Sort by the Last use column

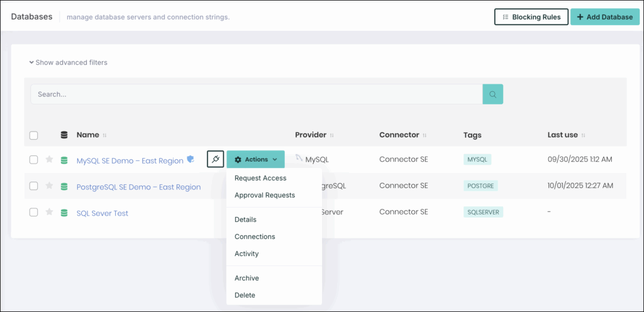coord(583,135)
